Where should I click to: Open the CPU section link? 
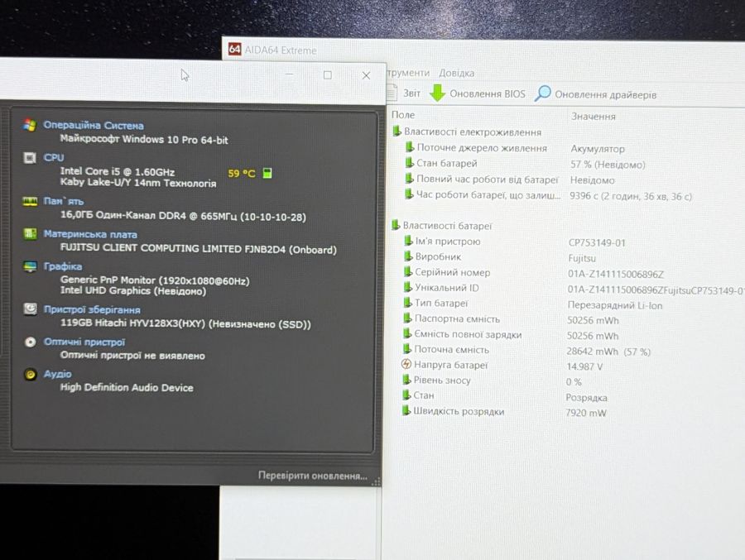pos(53,157)
